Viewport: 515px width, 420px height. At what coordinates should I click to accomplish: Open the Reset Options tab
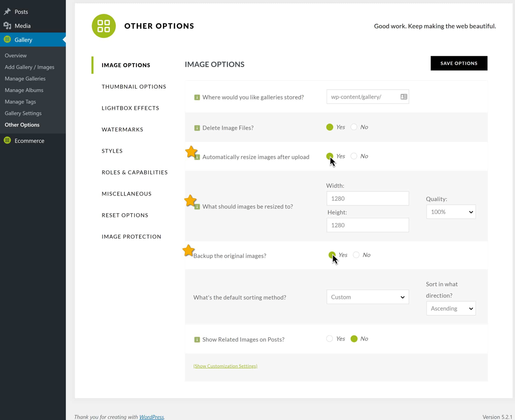pos(125,215)
